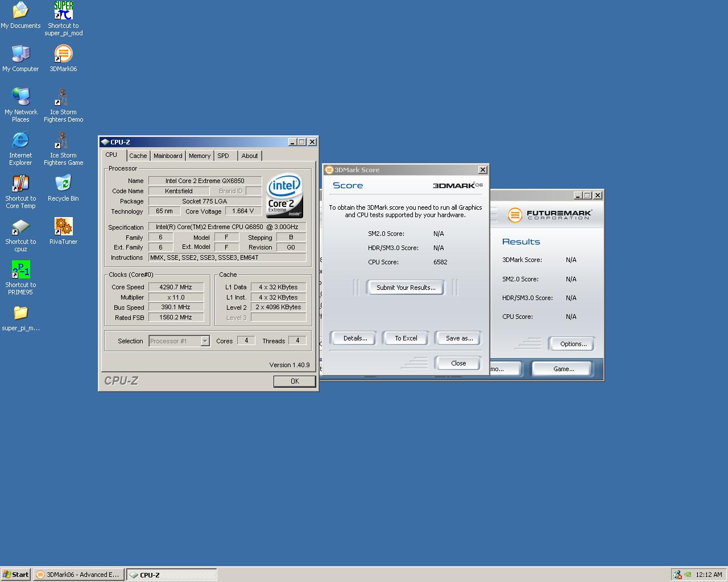Click the network status tray icon
This screenshot has width=728, height=582.
point(677,575)
